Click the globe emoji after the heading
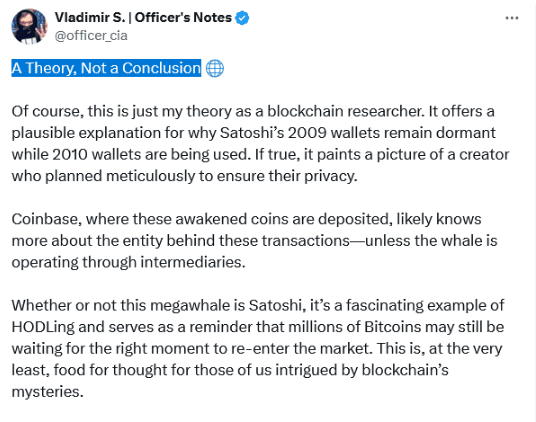 coord(215,68)
